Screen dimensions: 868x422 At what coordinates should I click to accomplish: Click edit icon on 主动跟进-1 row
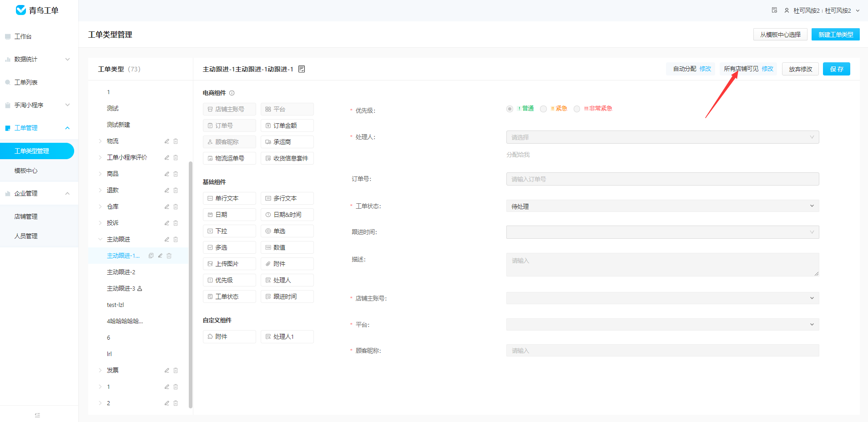[160, 256]
